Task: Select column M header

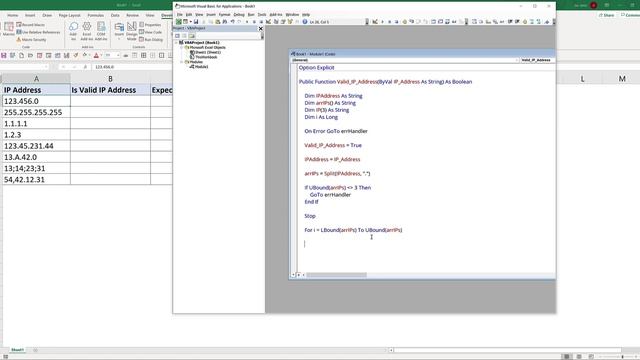Action: (x=622, y=79)
